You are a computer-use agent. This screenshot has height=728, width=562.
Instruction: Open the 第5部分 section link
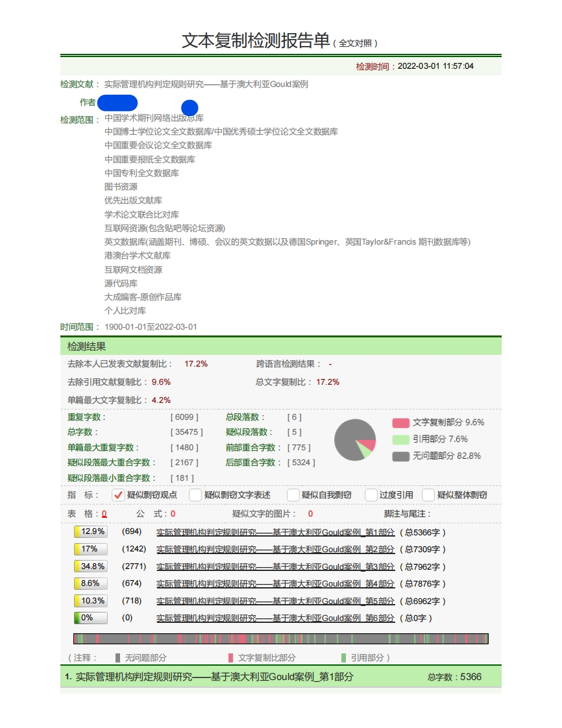(x=275, y=601)
